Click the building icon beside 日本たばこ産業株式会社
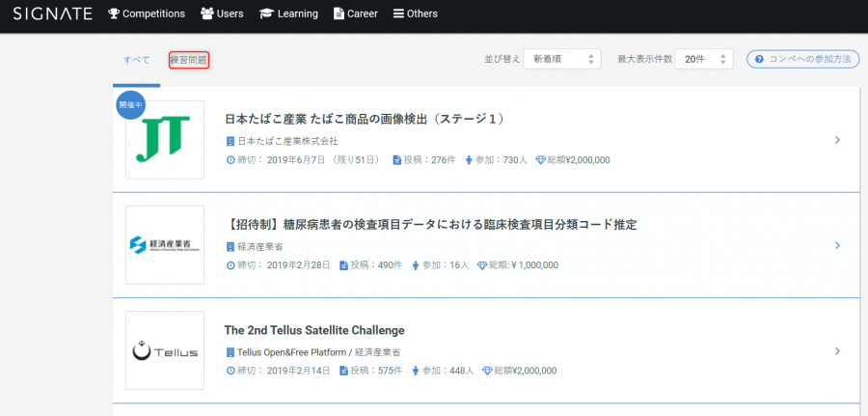 (231, 141)
